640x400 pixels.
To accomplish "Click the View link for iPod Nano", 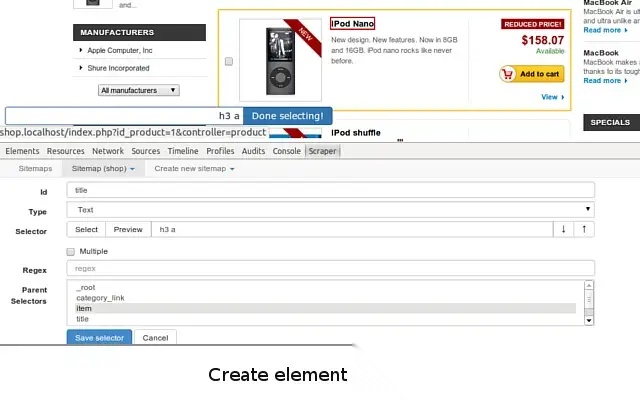I will [553, 97].
